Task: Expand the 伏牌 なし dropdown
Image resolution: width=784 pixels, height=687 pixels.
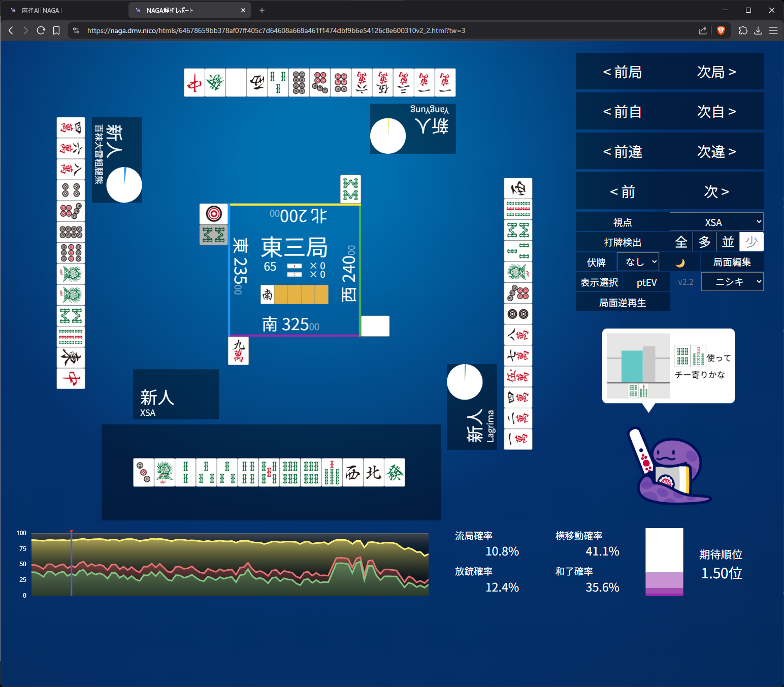Action: (638, 262)
